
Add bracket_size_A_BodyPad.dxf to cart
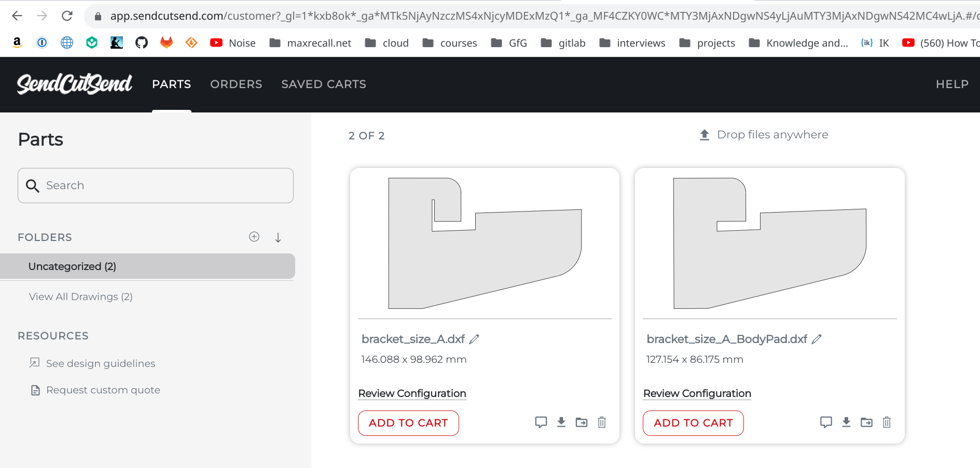[x=693, y=423]
